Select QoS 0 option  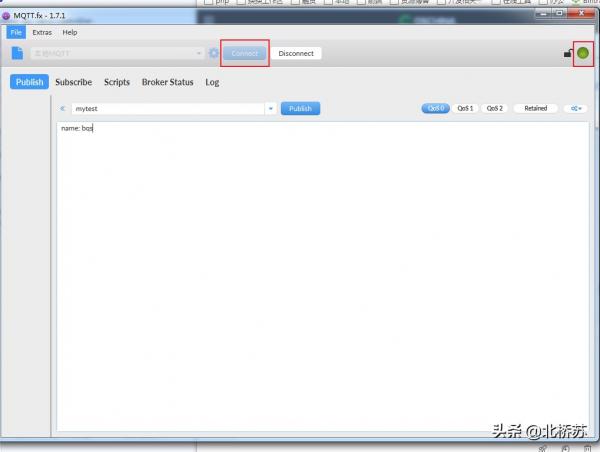pos(436,108)
